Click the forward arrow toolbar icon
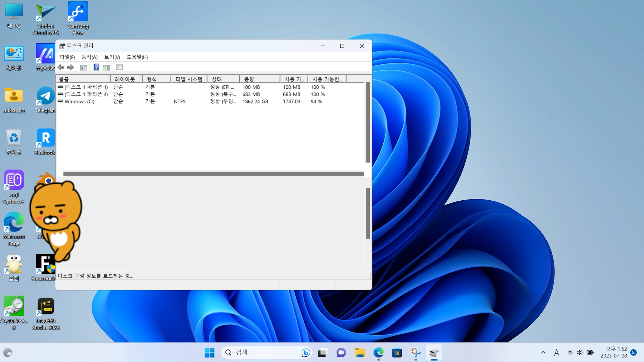 tap(70, 67)
